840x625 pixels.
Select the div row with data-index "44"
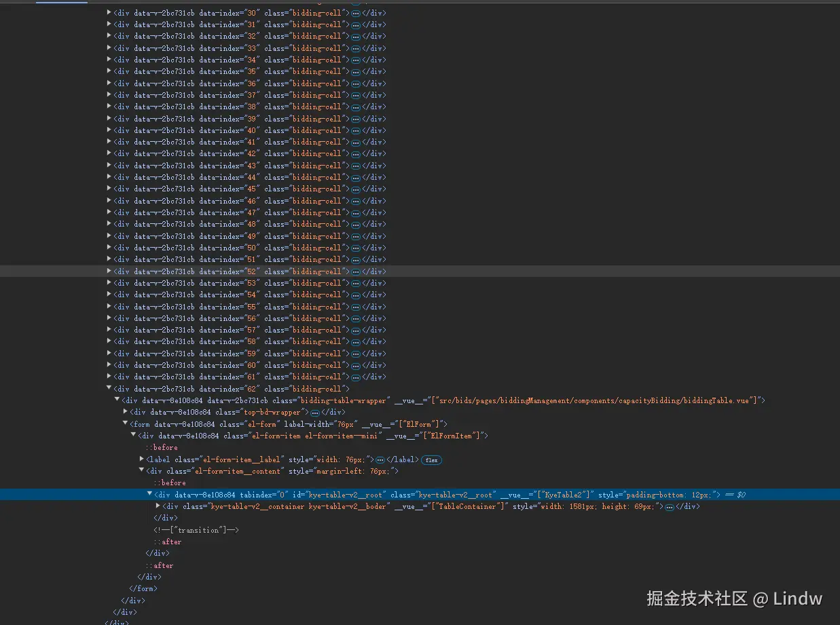point(250,177)
